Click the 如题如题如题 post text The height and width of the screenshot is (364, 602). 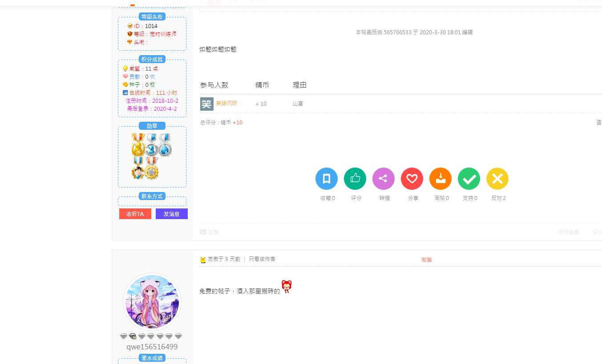coord(218,49)
